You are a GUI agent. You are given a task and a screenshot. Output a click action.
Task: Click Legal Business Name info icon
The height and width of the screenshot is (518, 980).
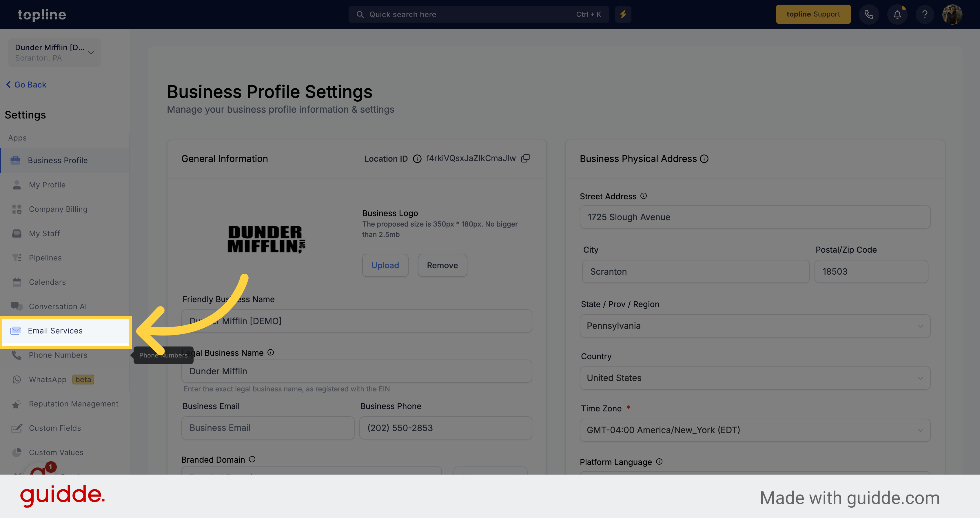(270, 352)
